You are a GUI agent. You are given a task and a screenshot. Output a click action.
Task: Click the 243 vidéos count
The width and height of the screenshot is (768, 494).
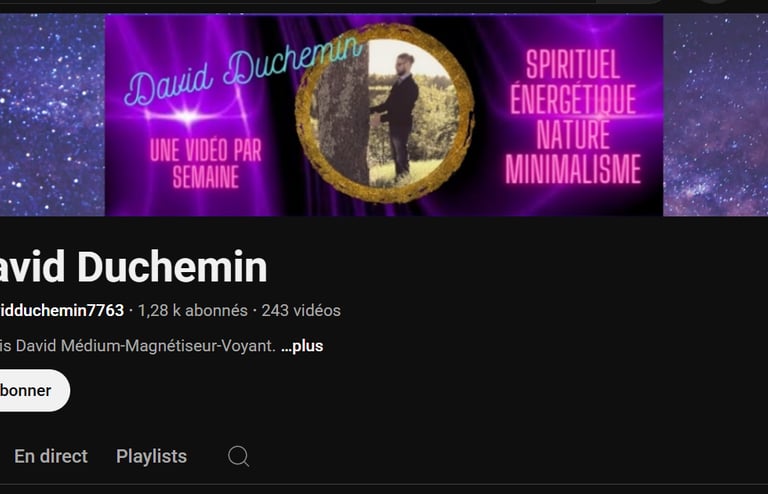[301, 310]
